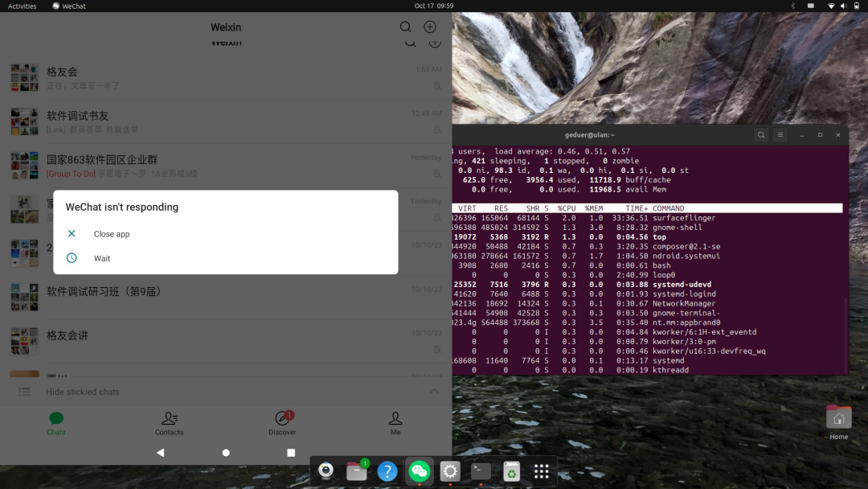Open Activities overview
The width and height of the screenshot is (868, 489).
23,6
